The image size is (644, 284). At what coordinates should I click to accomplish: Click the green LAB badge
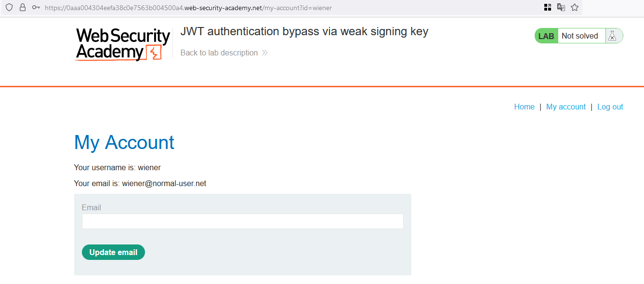point(546,36)
